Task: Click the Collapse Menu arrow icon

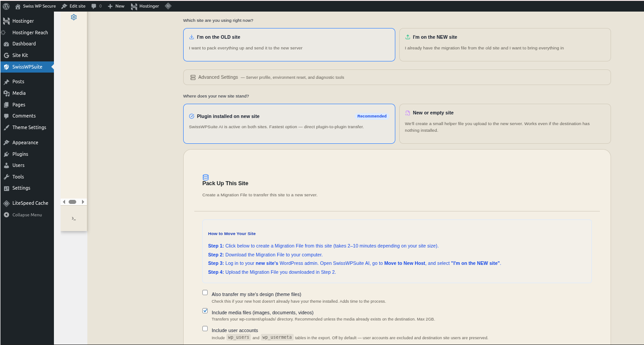Action: 6,215
